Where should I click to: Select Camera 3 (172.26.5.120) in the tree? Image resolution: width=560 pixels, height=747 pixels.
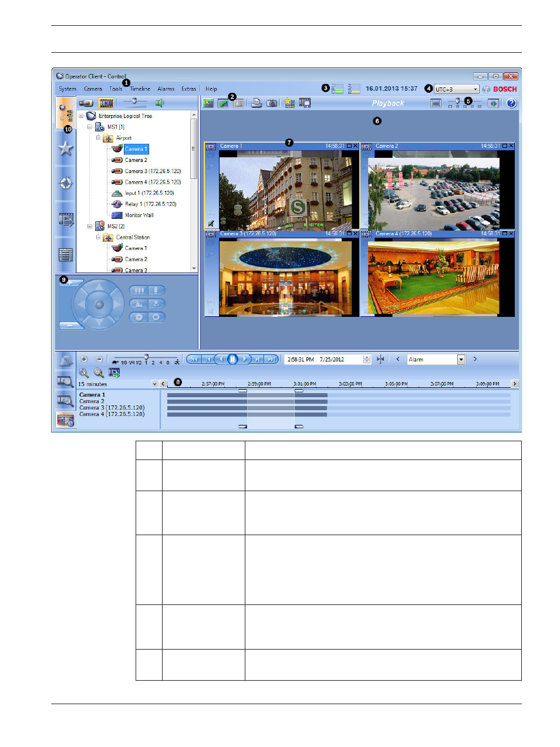pos(153,171)
